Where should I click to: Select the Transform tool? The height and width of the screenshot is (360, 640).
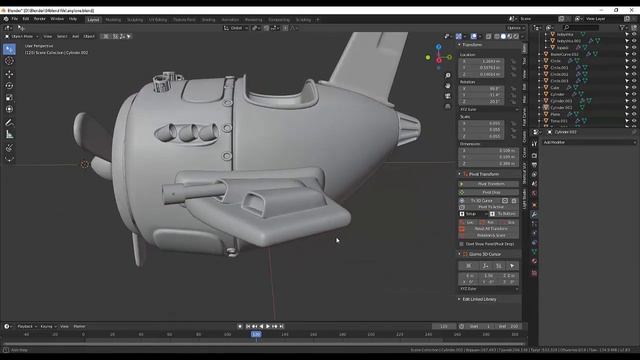coord(9,109)
